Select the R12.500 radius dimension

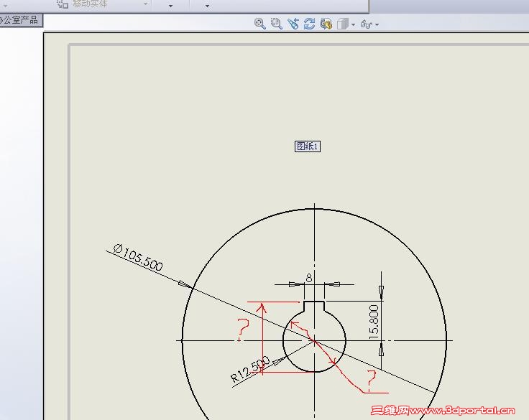(x=250, y=369)
